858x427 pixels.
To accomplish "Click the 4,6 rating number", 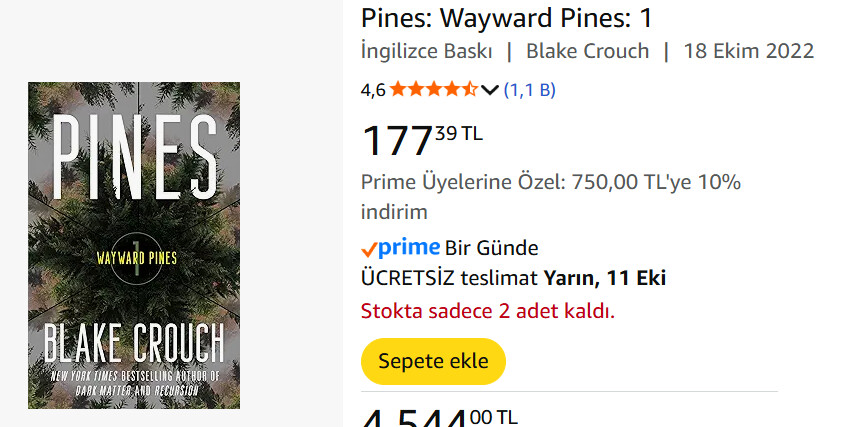I will (373, 90).
